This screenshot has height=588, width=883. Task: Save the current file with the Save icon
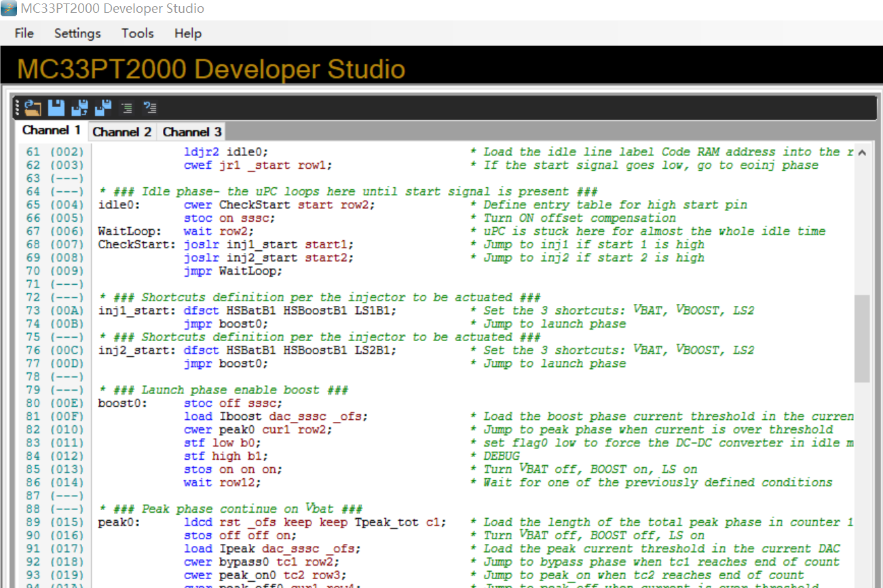pos(56,107)
